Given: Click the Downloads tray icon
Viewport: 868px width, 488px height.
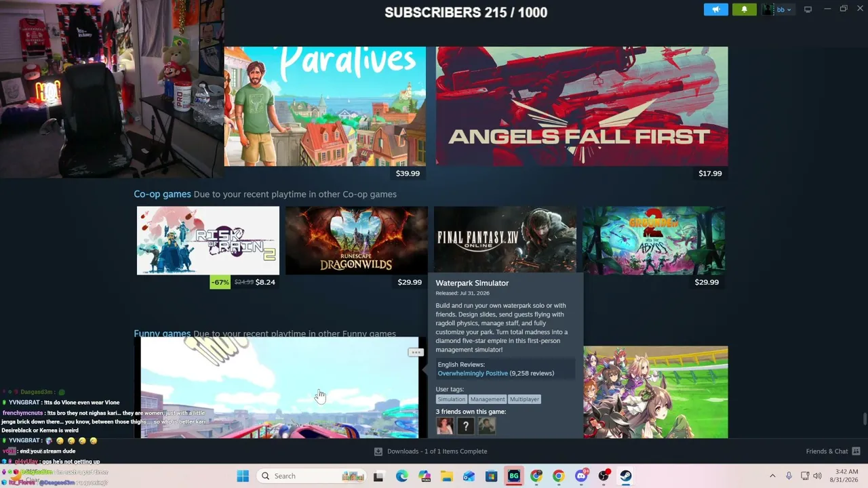Looking at the screenshot, I should coord(378,451).
